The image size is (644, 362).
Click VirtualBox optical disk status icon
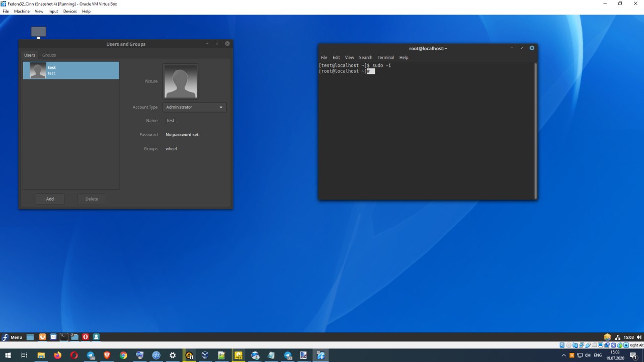click(x=569, y=345)
